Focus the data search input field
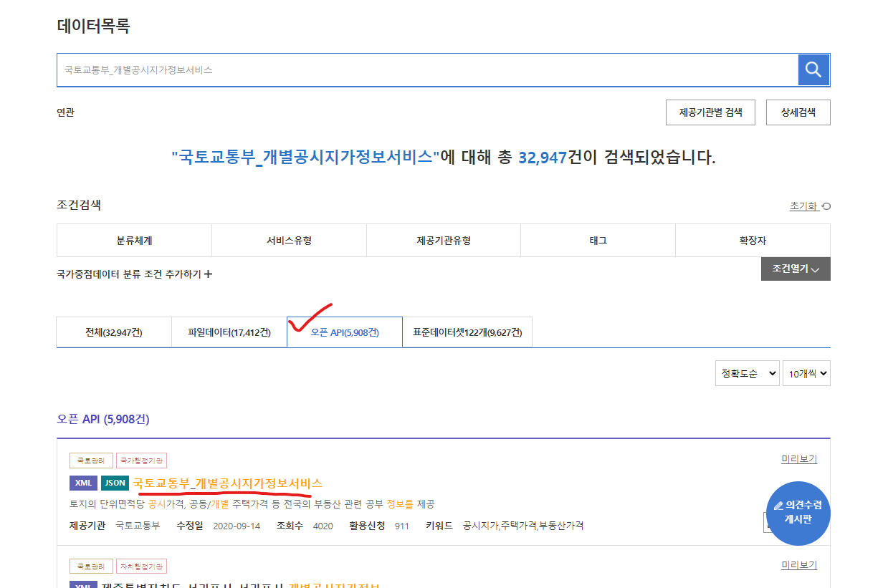888x588 pixels. [427, 70]
